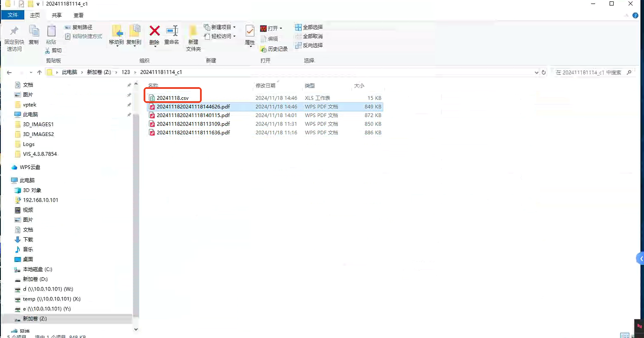Open Logs folder in sidebar
This screenshot has width=644, height=338.
point(24,144)
